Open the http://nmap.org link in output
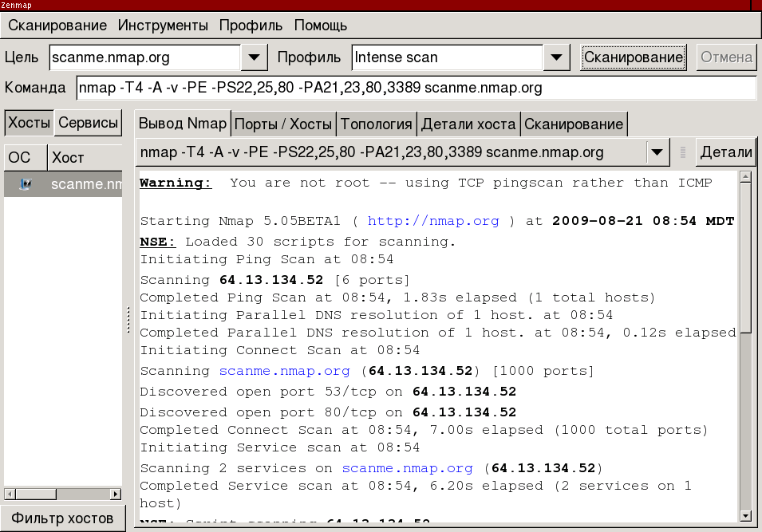This screenshot has height=532, width=762. click(433, 221)
